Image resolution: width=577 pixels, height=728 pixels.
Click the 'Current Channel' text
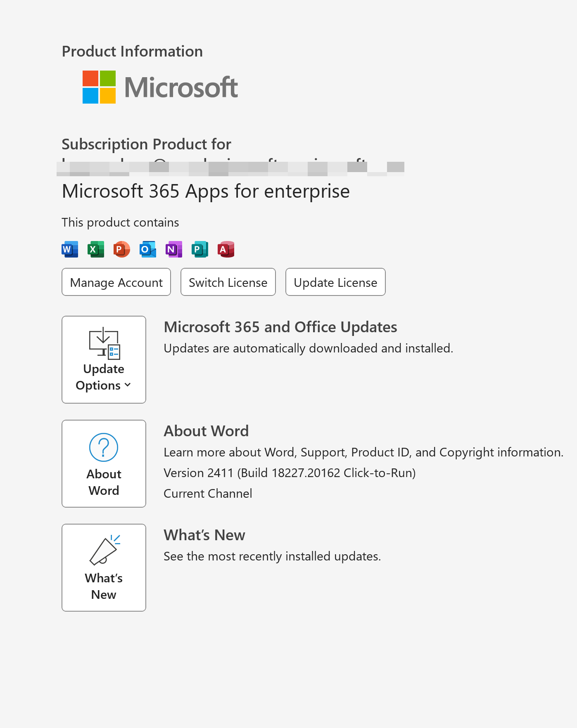click(208, 494)
